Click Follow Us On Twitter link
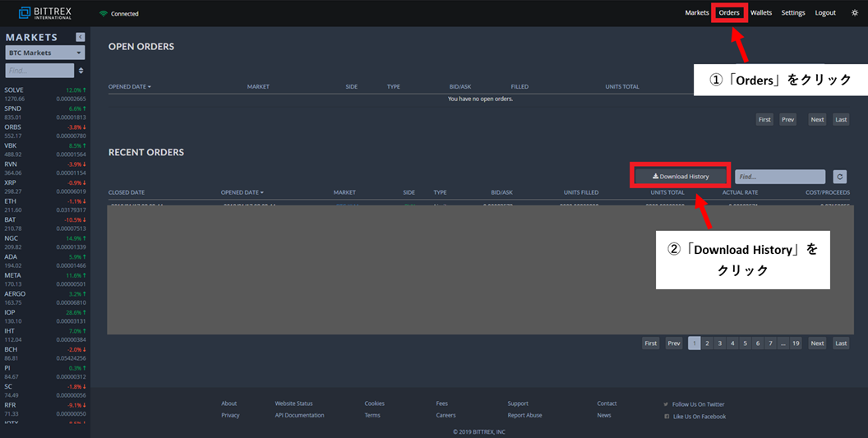Screen dimensions: 868x438 [698, 404]
